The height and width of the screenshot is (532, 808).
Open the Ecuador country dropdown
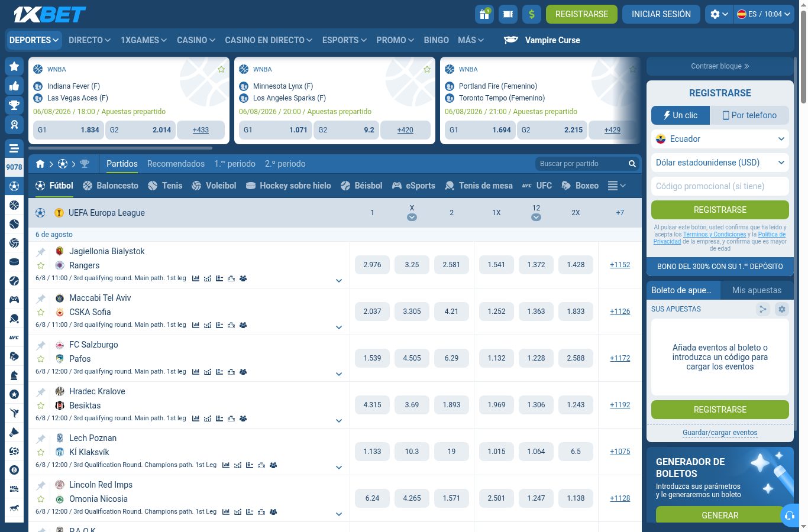720,139
